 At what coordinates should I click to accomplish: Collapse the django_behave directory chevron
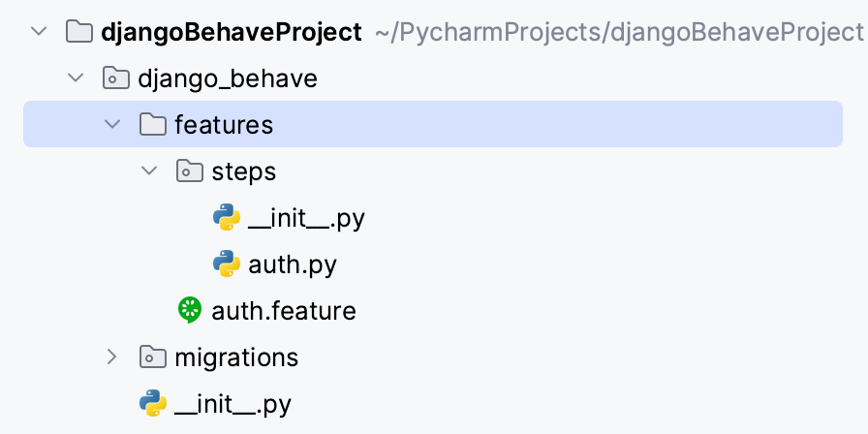click(76, 78)
